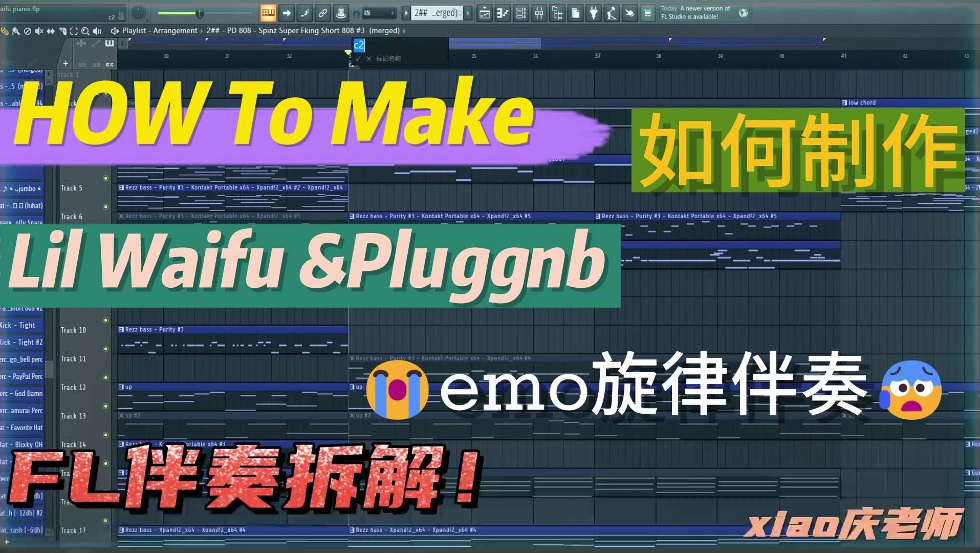This screenshot has height=553, width=980.
Task: Select the Delete tool
Action: 28,31
